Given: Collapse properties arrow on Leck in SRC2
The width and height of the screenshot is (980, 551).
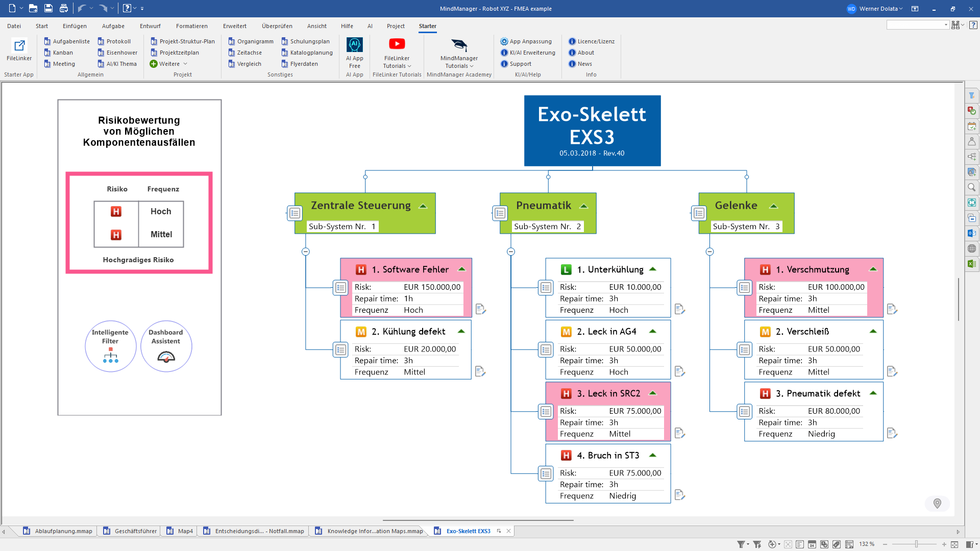Looking at the screenshot, I should pyautogui.click(x=652, y=393).
